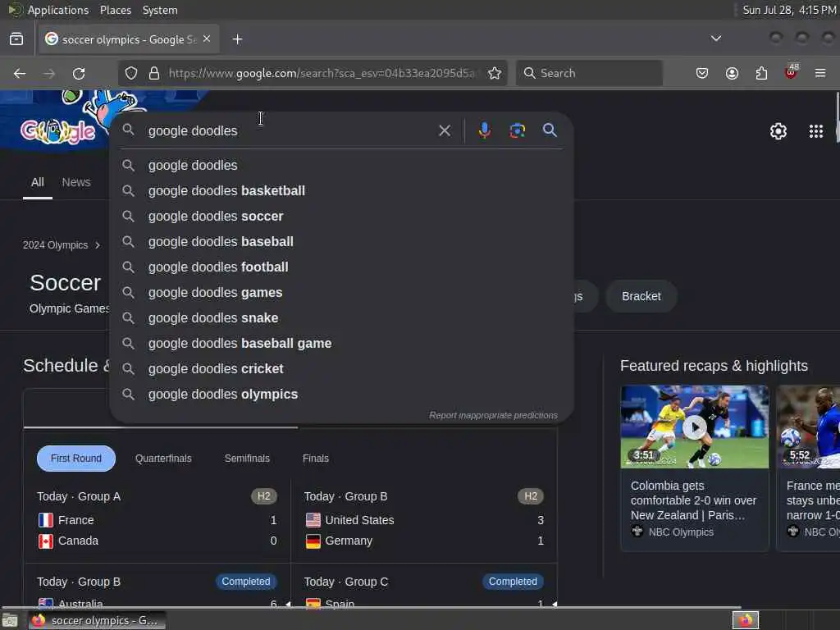The width and height of the screenshot is (840, 630).
Task: Open the 2024 Olympics breadcrumb link
Action: coord(55,245)
